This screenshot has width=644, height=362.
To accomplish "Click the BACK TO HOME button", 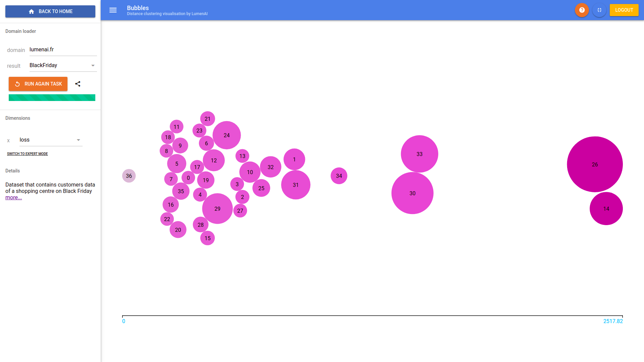I will click(x=50, y=11).
